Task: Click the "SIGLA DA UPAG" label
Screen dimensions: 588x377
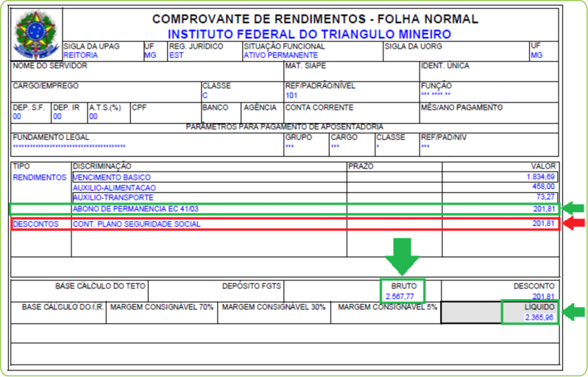Action: 91,46
